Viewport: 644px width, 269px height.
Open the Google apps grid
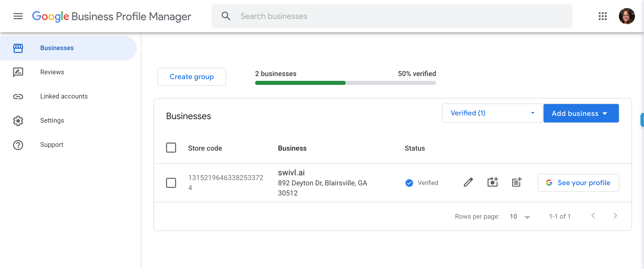[x=602, y=16]
